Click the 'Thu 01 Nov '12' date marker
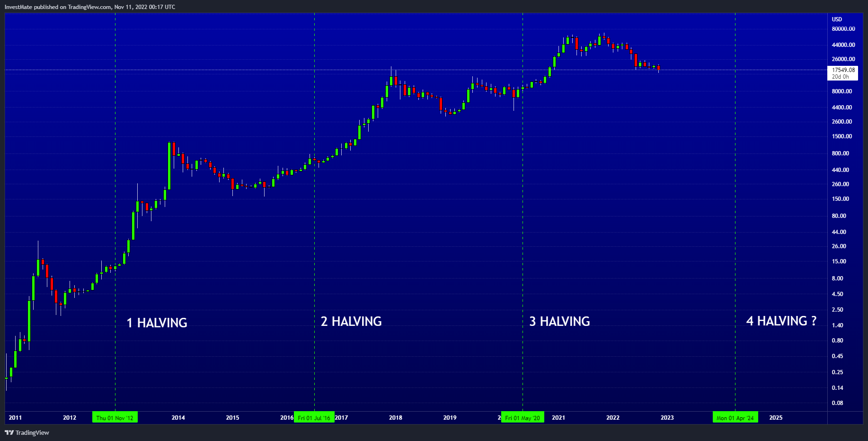 [115, 417]
